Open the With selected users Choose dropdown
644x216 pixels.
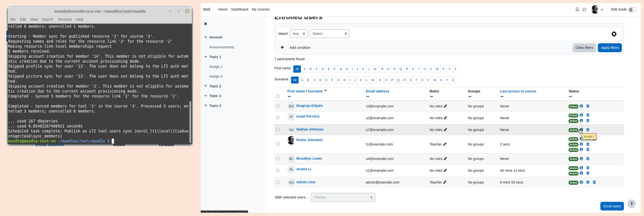pyautogui.click(x=343, y=197)
